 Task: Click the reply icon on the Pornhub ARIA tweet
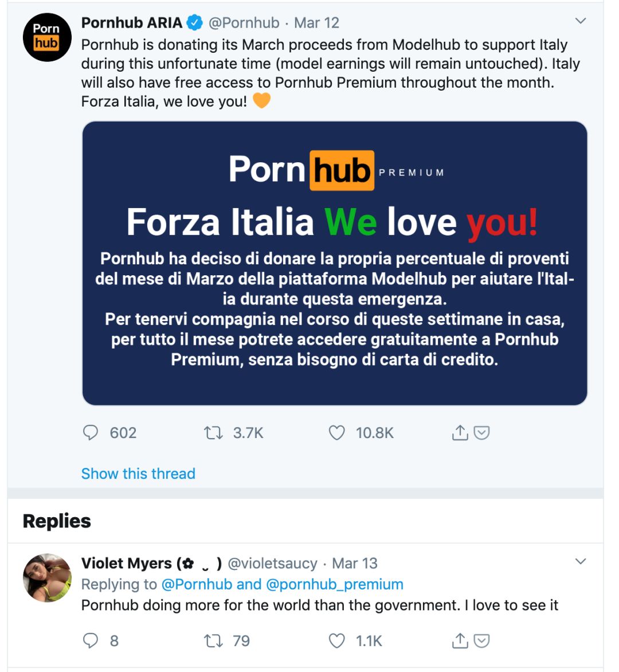[91, 432]
